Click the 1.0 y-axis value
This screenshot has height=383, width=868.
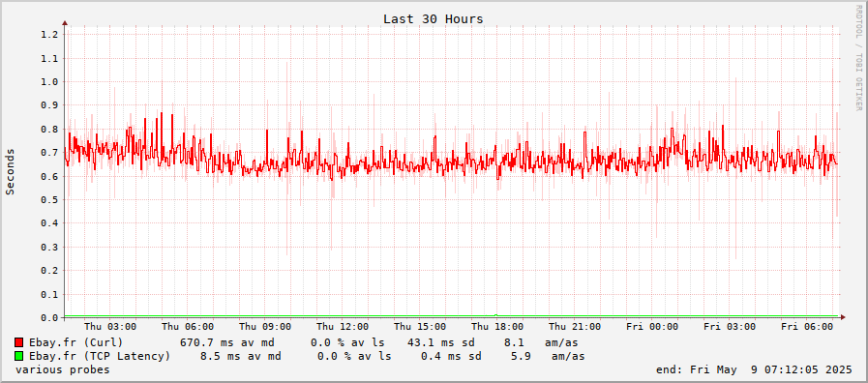pyautogui.click(x=49, y=82)
